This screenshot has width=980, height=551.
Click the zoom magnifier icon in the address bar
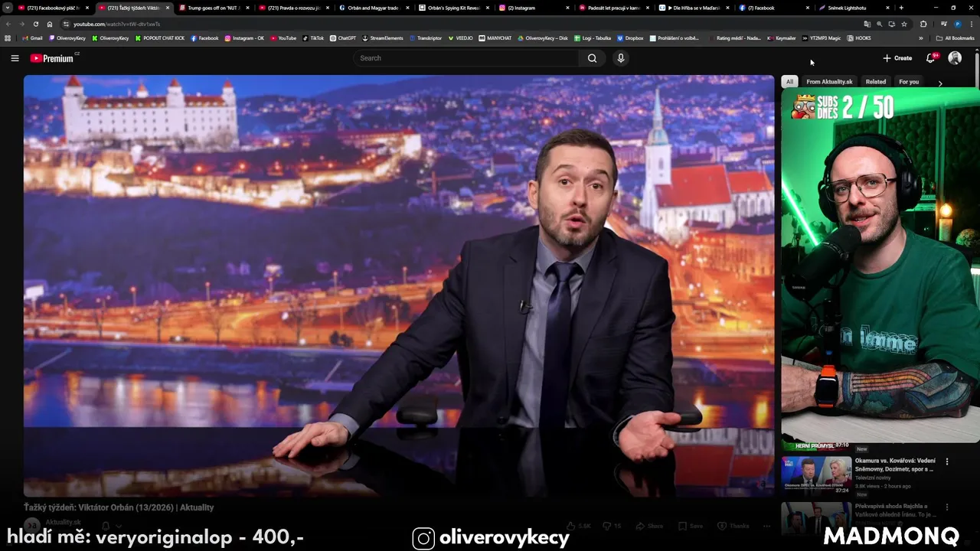click(x=879, y=24)
